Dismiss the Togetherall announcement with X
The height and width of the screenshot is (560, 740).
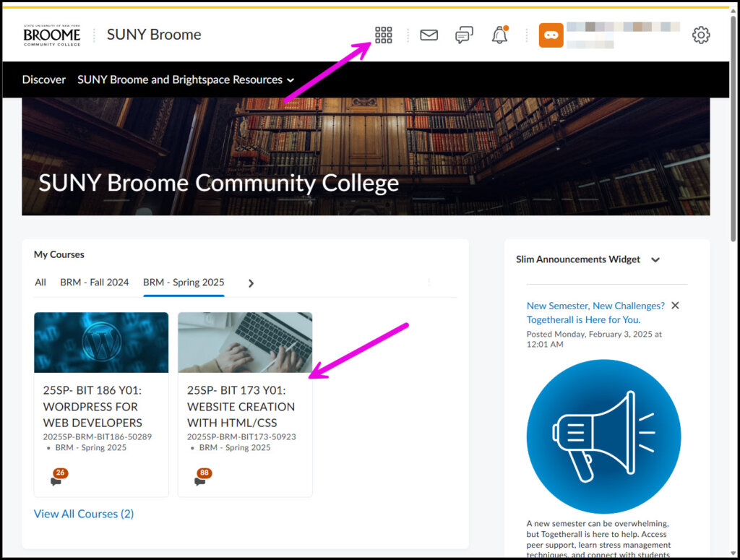click(x=676, y=305)
